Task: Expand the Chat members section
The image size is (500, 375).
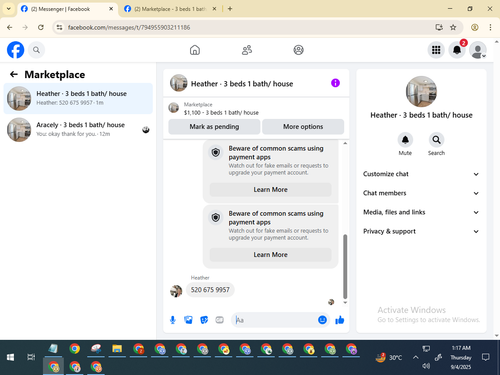Action: [421, 193]
